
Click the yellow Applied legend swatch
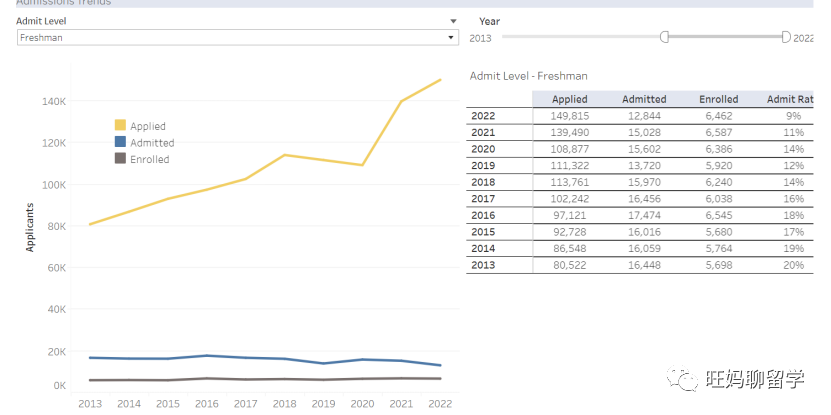point(120,126)
